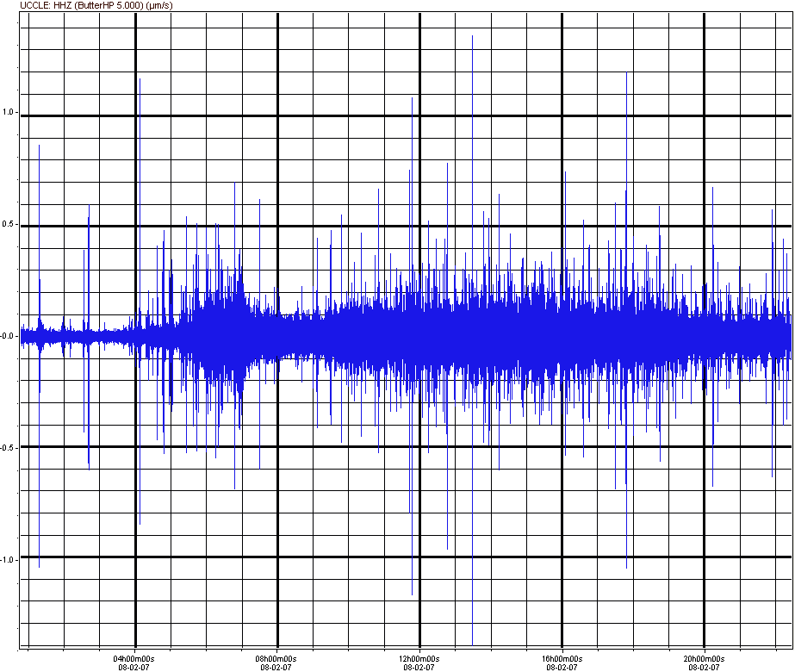Viewport: 795px width, 672px height.
Task: Click the spike peak just after 04h00m00s
Action: (x=140, y=79)
